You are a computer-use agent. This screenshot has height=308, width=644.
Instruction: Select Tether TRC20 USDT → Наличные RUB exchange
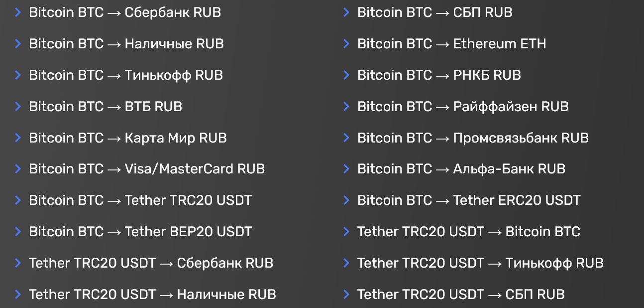(x=153, y=294)
